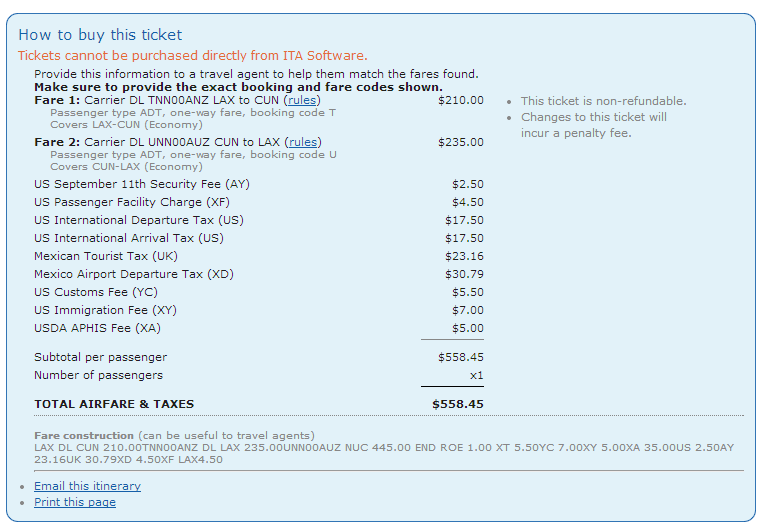Click the Subtotal per passenger amount

click(461, 357)
